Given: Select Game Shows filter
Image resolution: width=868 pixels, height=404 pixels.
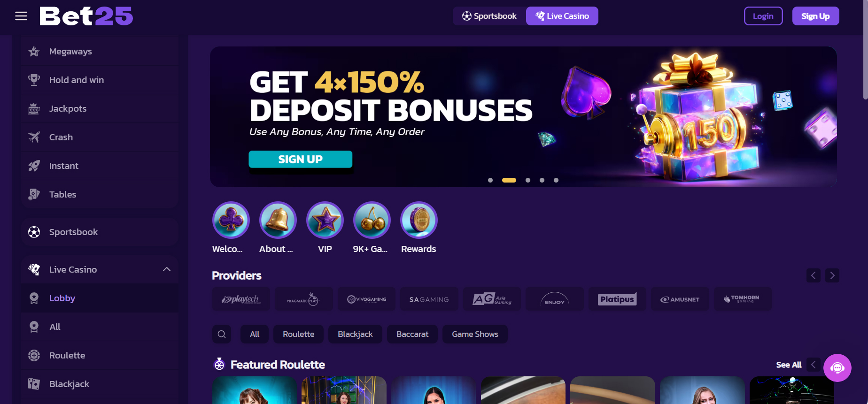Looking at the screenshot, I should pos(475,334).
